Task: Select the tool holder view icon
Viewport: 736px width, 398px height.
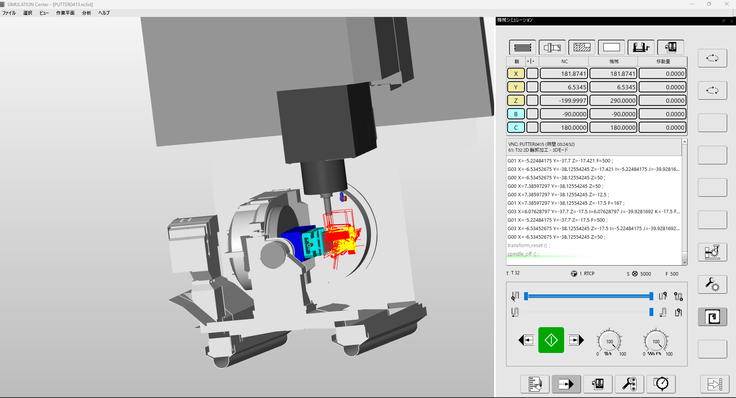Action: pyautogui.click(x=552, y=47)
